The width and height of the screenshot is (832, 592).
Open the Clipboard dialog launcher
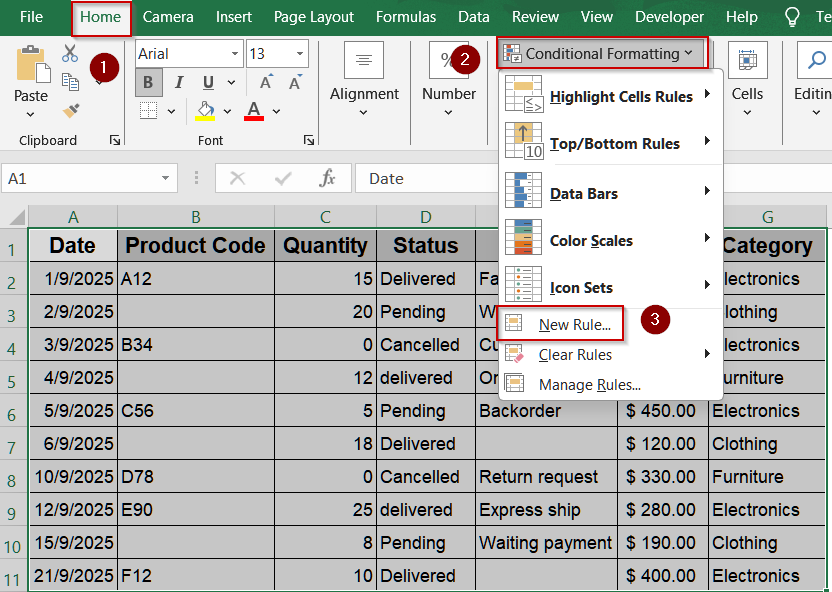pyautogui.click(x=115, y=140)
